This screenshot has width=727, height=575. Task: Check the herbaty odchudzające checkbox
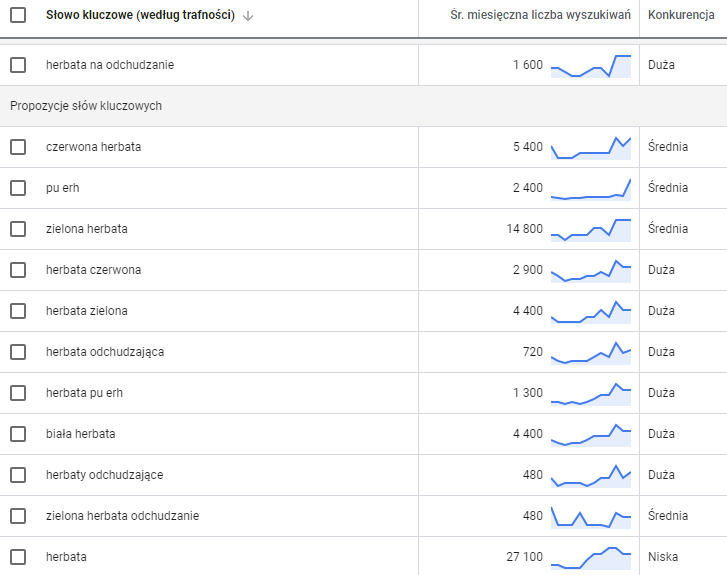coord(18,475)
